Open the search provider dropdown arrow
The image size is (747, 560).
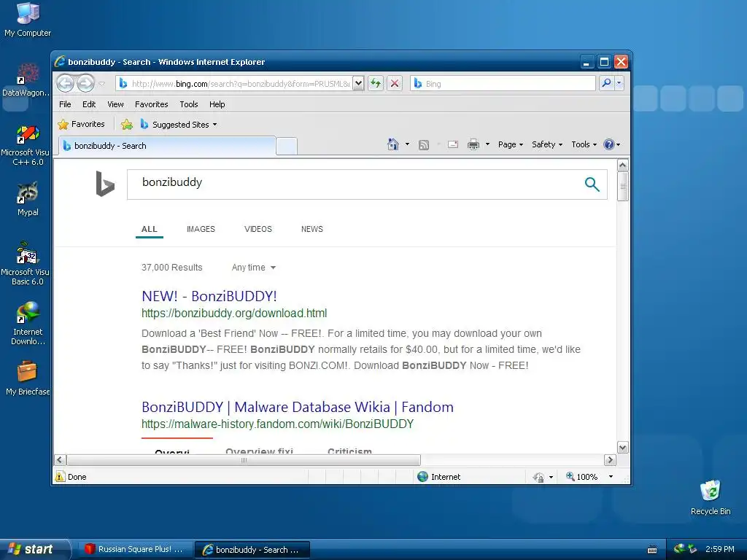[x=619, y=83]
